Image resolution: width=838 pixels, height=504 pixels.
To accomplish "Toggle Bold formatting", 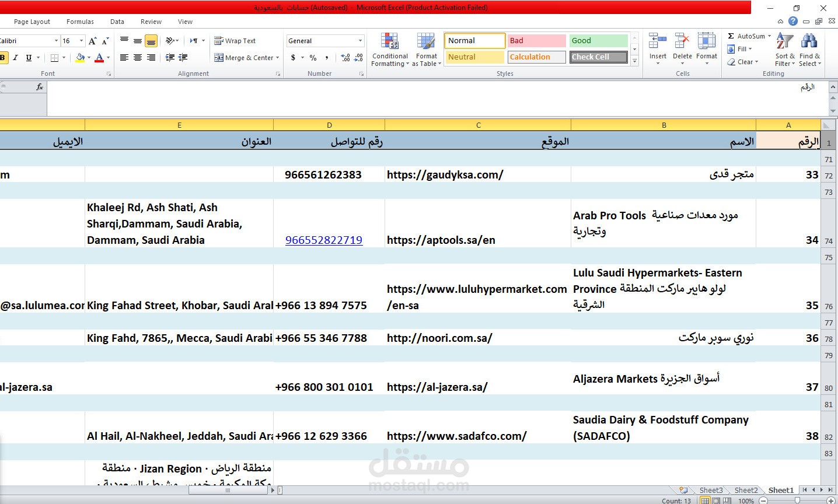I will click(3, 58).
